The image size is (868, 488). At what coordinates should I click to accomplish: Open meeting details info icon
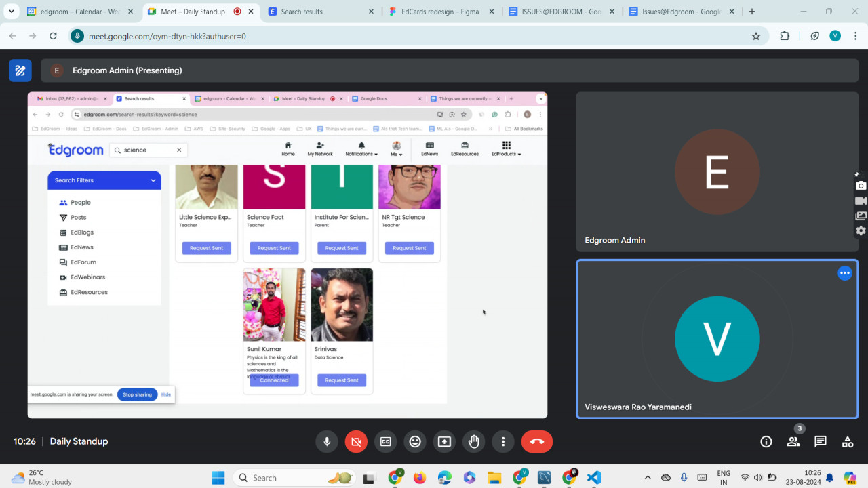(x=766, y=442)
